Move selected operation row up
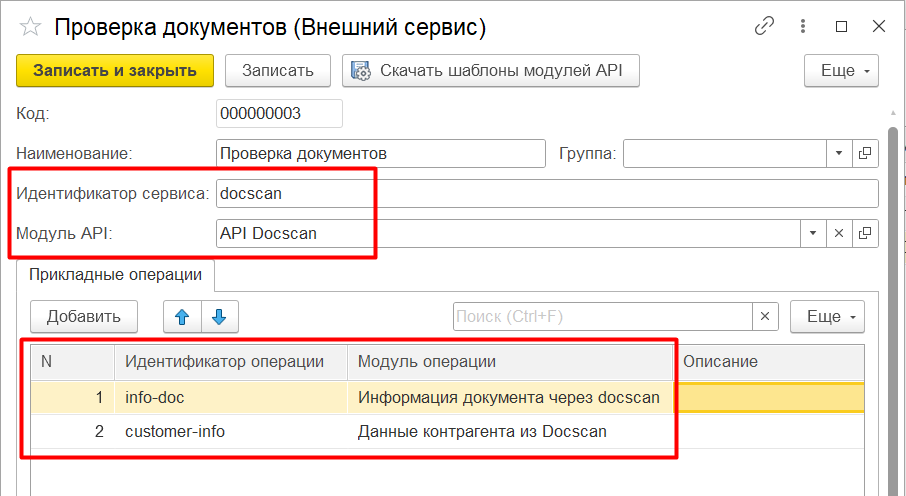 point(182,317)
